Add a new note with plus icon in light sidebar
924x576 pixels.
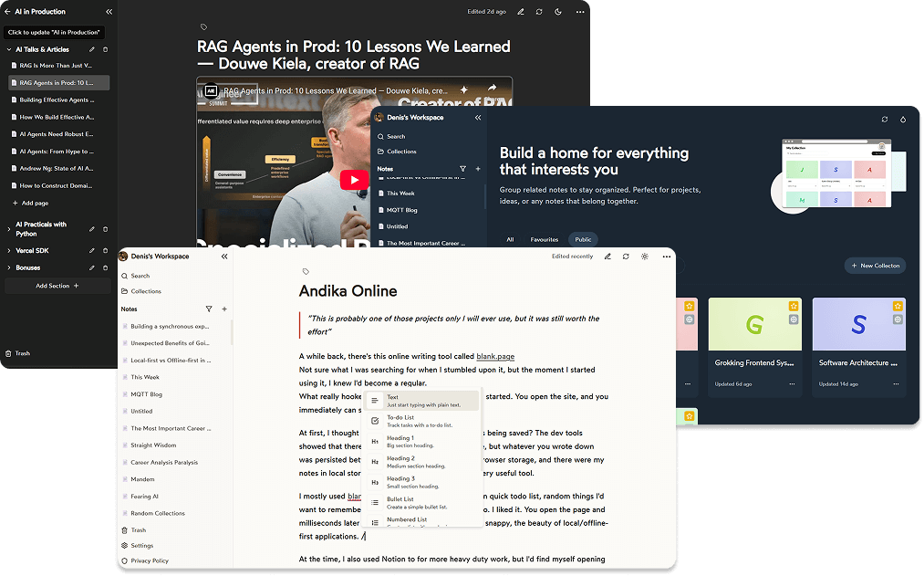pyautogui.click(x=224, y=309)
